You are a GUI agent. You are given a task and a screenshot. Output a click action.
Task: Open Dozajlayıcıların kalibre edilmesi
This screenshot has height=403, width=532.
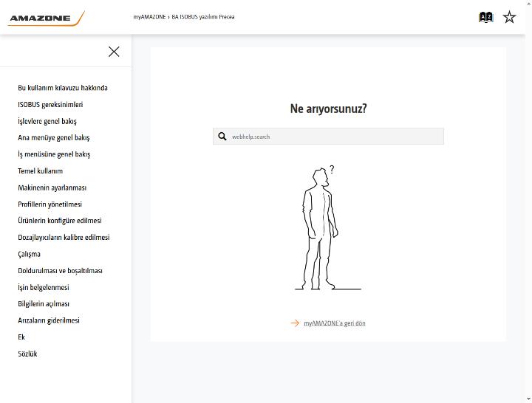[64, 237]
